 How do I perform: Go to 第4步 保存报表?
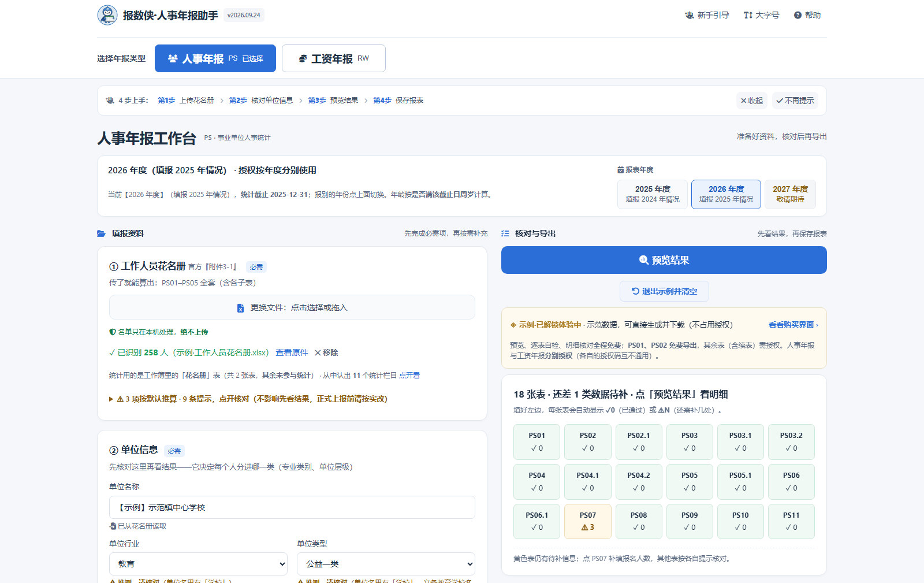[398, 101]
